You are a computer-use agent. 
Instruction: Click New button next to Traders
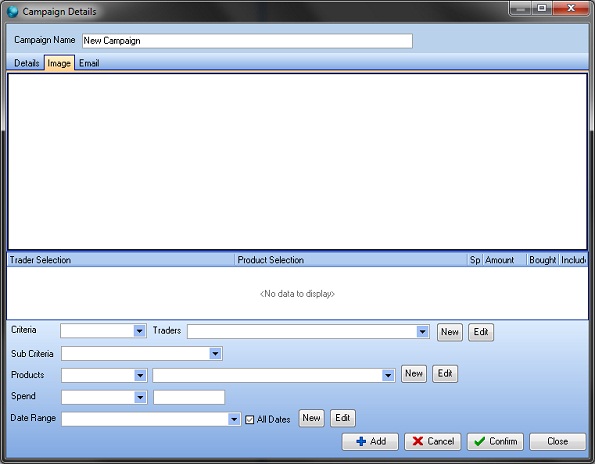tap(450, 332)
